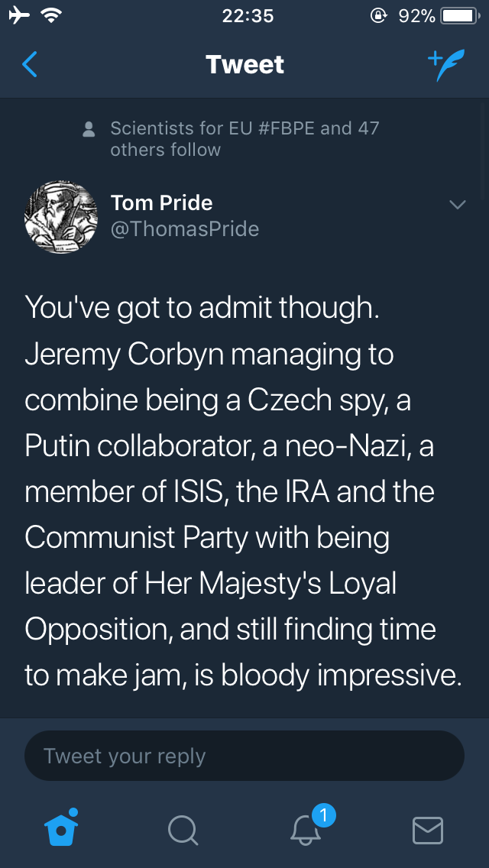489x868 pixels.
Task: Tap the rotation lock status icon
Action: (x=378, y=15)
